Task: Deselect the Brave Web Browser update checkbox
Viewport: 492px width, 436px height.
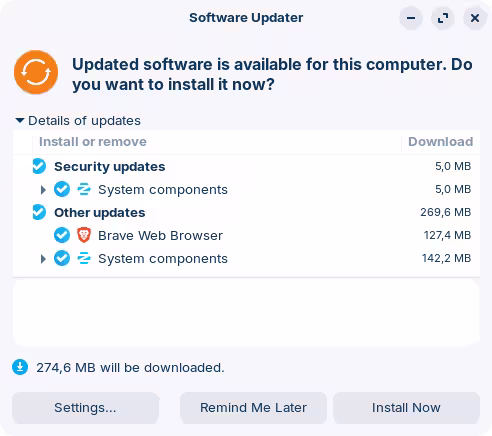Action: click(62, 235)
